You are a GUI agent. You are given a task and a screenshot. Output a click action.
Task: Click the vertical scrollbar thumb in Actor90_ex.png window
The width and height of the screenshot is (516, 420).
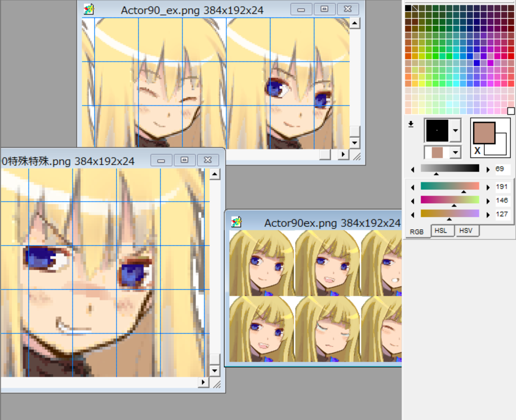[x=355, y=131]
